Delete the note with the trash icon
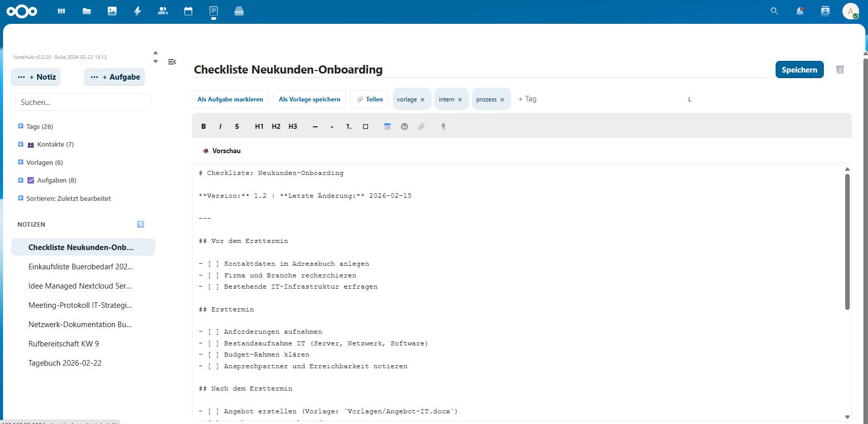Viewport: 868px width, 424px height. (840, 70)
